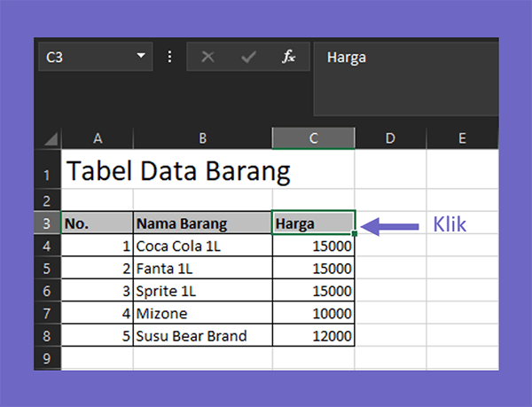Click the No. header cell
This screenshot has width=532, height=407.
[98, 223]
